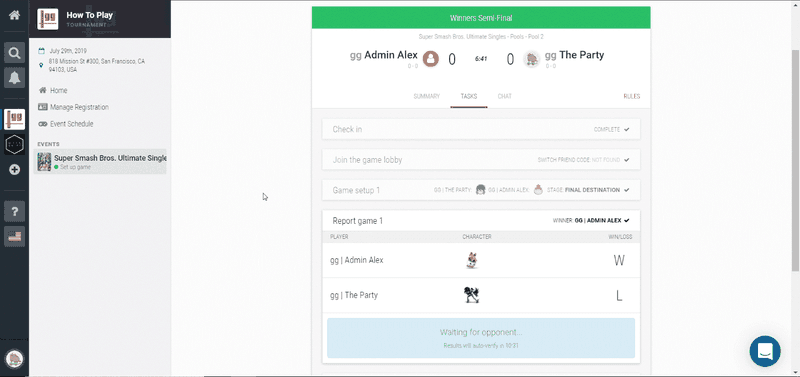Click The Party's character icon in report table
The height and width of the screenshot is (377, 800).
(x=472, y=295)
